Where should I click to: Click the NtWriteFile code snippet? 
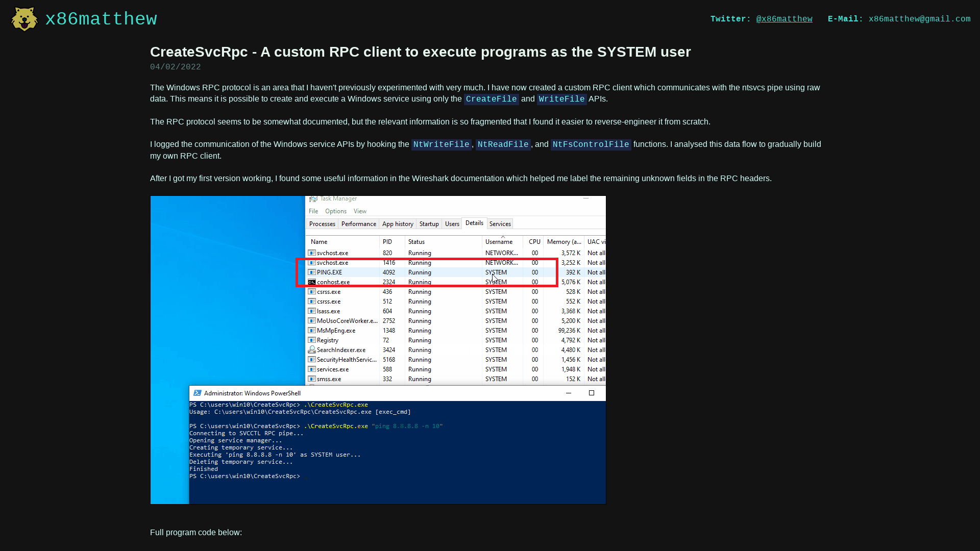(441, 144)
